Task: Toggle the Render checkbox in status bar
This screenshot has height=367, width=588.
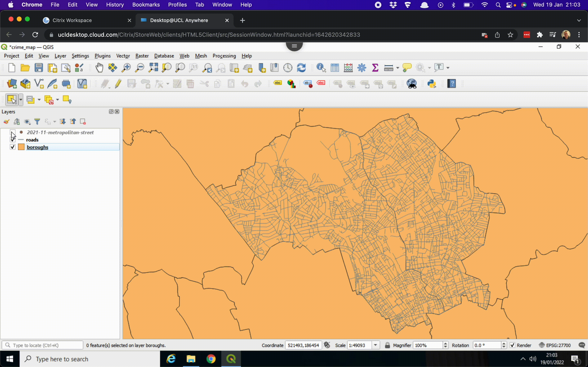Action: pyautogui.click(x=512, y=345)
